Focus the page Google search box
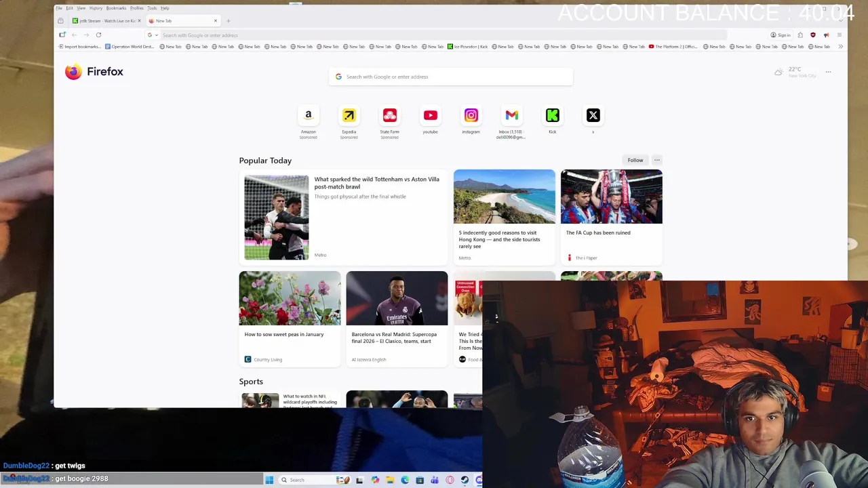This screenshot has height=488, width=868. coord(451,77)
